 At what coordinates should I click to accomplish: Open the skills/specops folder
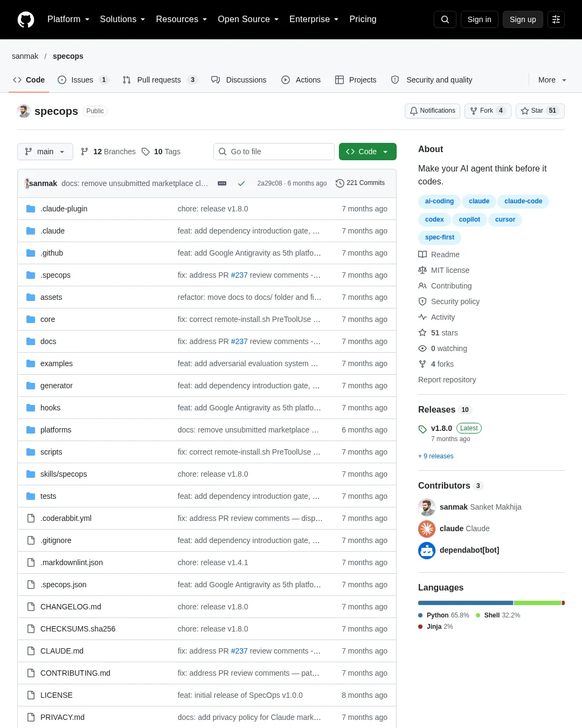(64, 474)
